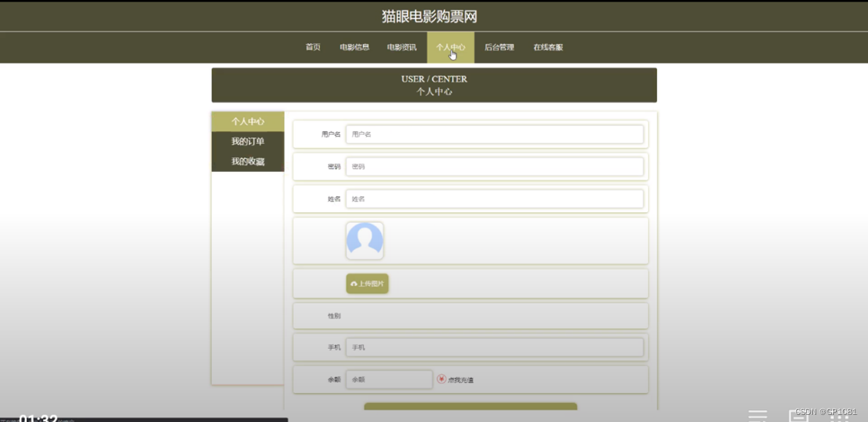Click the 点我充值 recharge link
Image resolution: width=868 pixels, height=422 pixels.
click(x=461, y=380)
